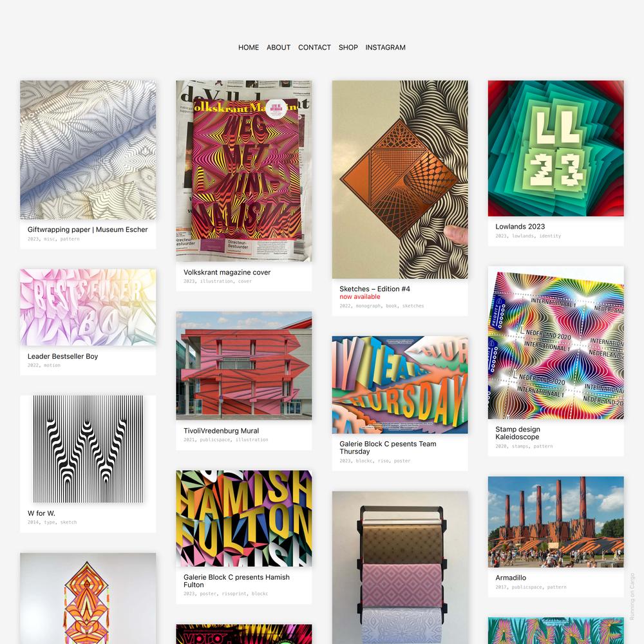This screenshot has width=644, height=644.
Task: Open the Leader Bestseller Boy thumbnail
Action: coord(88,307)
